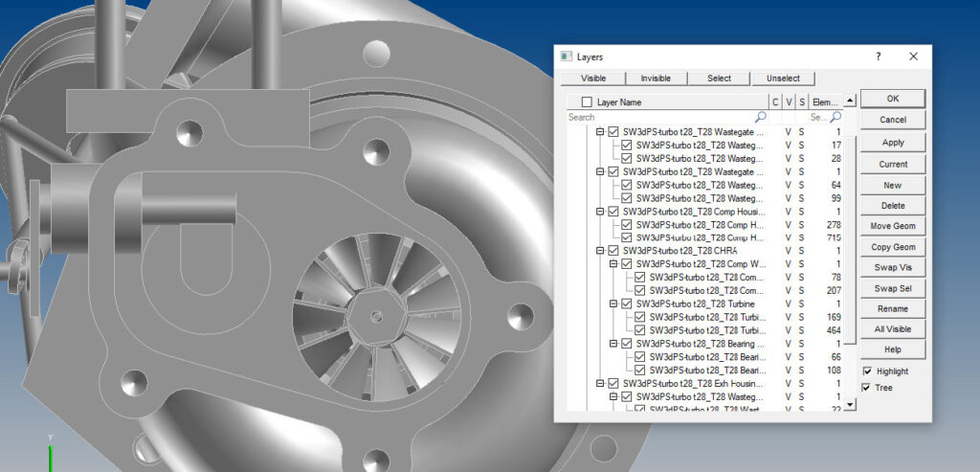Collapse the T28 Bearing tree node
The height and width of the screenshot is (472, 980).
[x=613, y=344]
